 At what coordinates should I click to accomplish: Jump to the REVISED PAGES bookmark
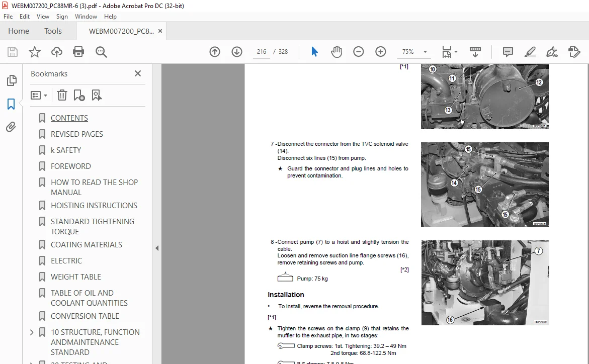76,134
